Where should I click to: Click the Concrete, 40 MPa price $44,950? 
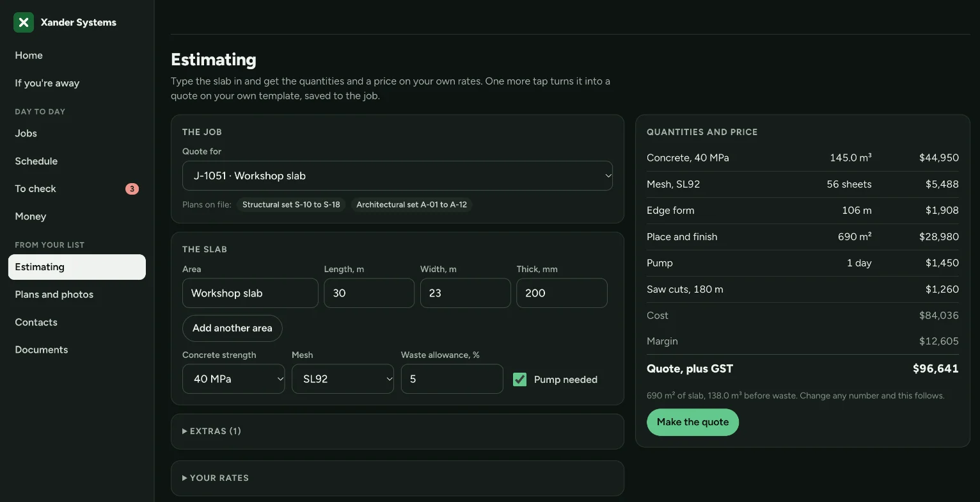(939, 158)
